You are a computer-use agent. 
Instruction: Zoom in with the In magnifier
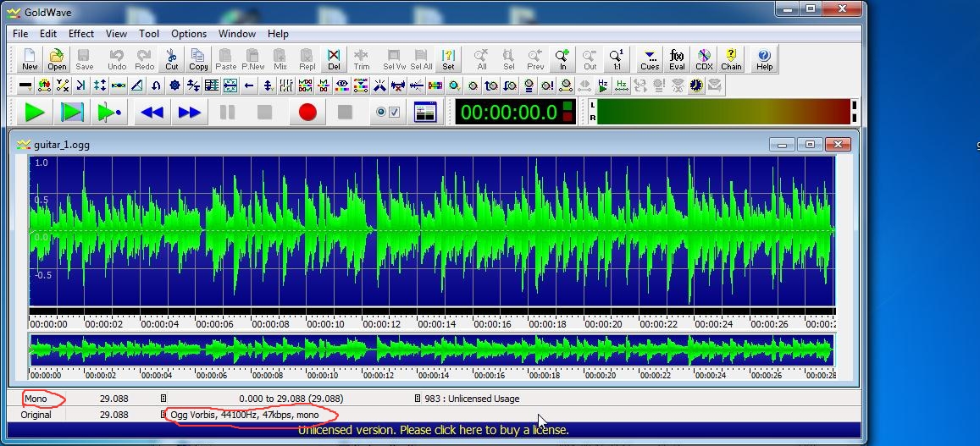point(562,60)
